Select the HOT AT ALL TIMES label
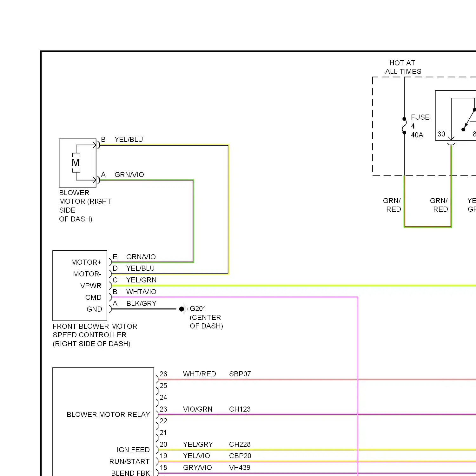The image size is (476, 476). [x=403, y=67]
